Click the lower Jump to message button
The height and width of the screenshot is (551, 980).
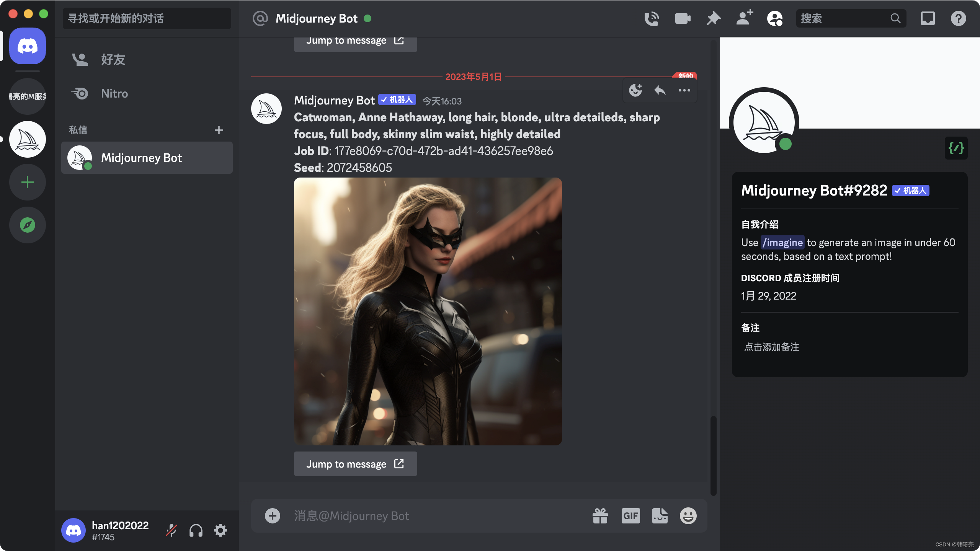click(355, 464)
